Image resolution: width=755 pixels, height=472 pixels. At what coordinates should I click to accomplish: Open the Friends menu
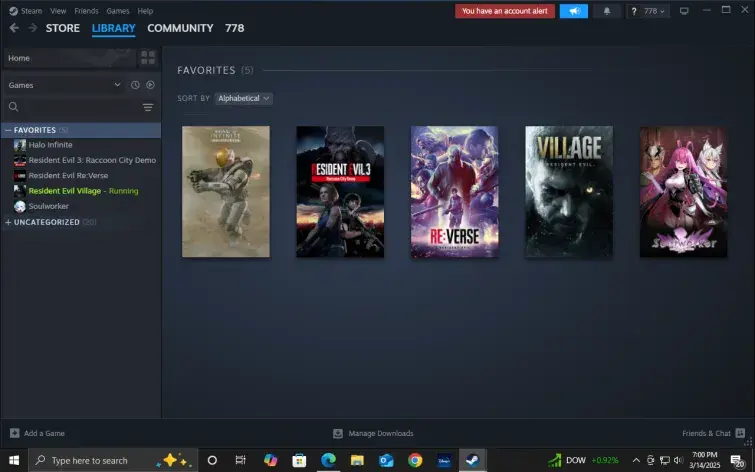(x=86, y=11)
